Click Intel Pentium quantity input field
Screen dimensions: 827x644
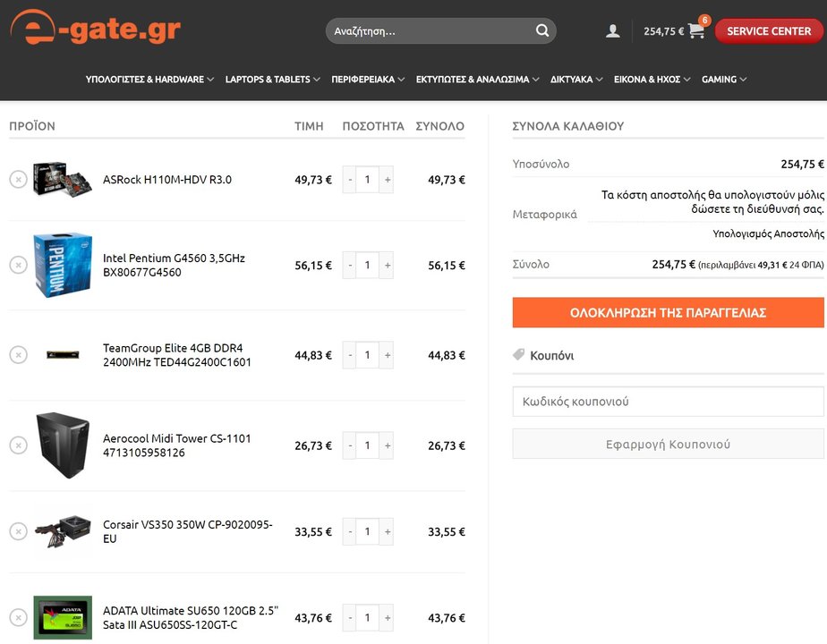tap(368, 265)
